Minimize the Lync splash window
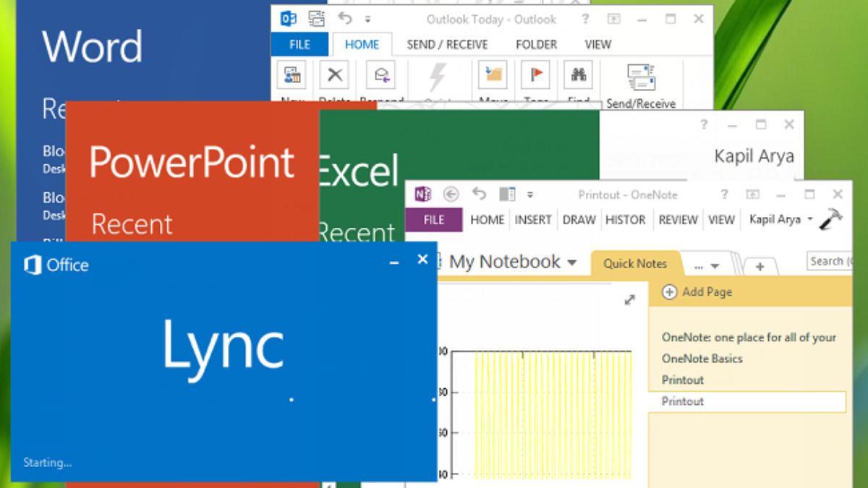This screenshot has height=488, width=868. coord(394,262)
